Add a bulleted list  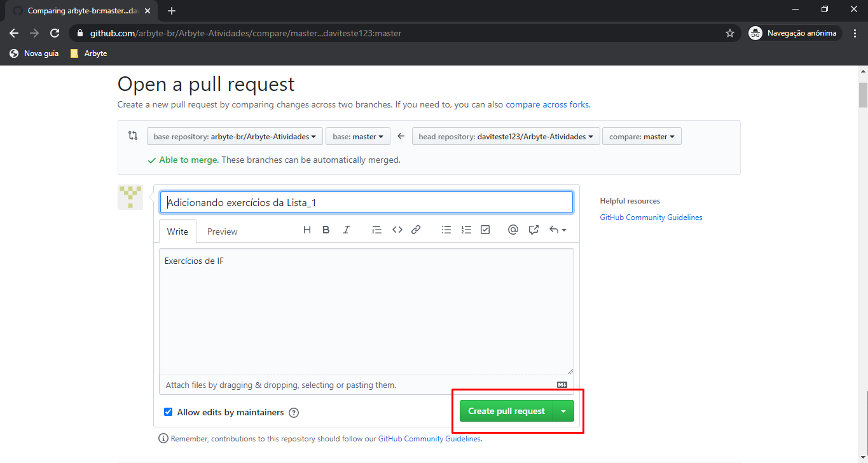pyautogui.click(x=446, y=230)
